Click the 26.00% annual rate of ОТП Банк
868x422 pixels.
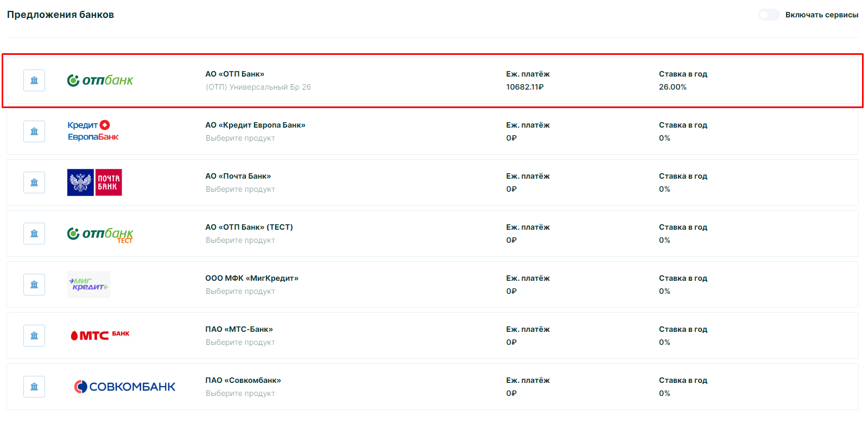point(673,87)
